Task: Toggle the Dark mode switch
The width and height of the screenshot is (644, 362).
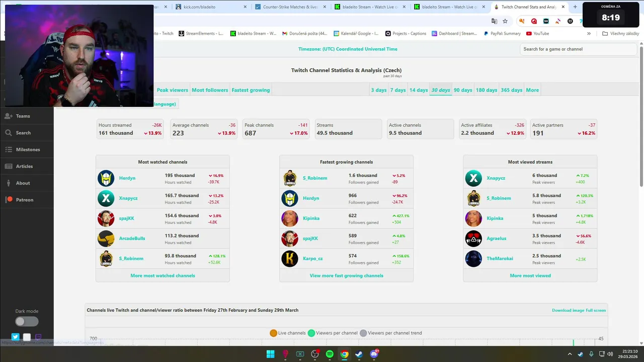Action: [x=27, y=321]
